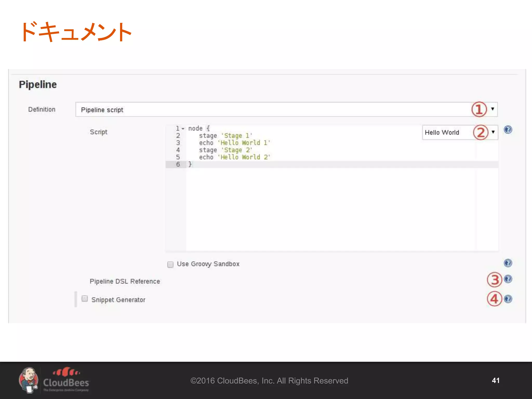Click the Pipeline DSL Reference help icon
Screen dimensions: 532x399
[508, 279]
